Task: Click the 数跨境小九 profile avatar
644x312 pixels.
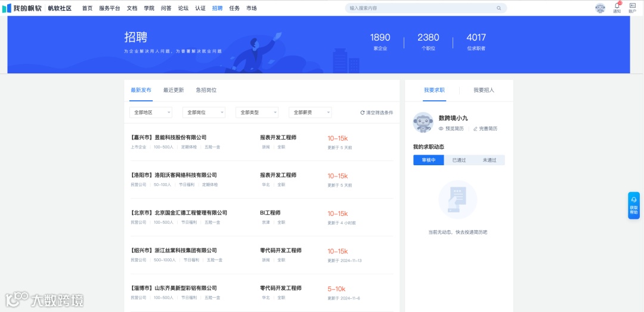Action: [x=423, y=122]
